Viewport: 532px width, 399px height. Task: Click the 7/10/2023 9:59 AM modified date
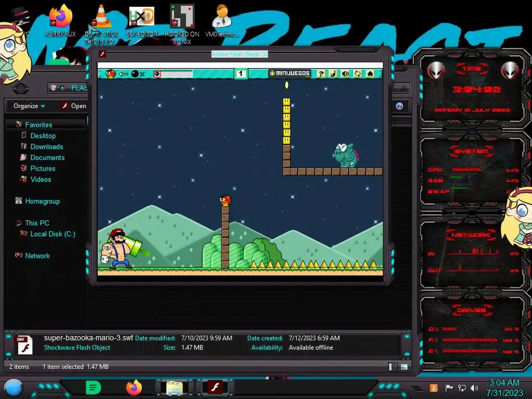(207, 338)
